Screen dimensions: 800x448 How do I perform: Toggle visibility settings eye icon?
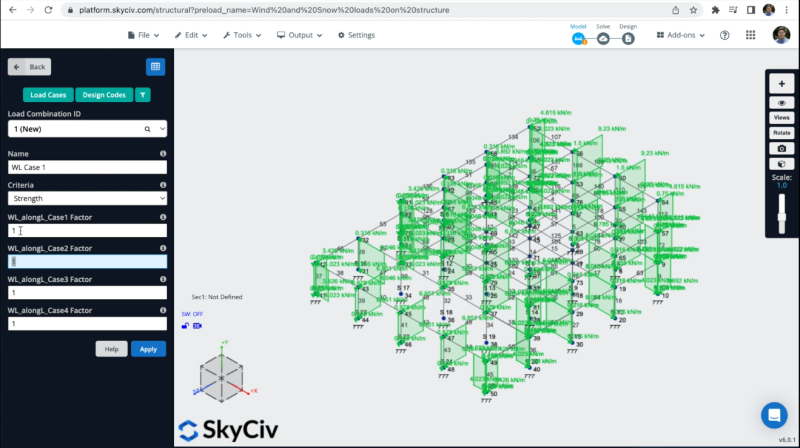pos(782,103)
